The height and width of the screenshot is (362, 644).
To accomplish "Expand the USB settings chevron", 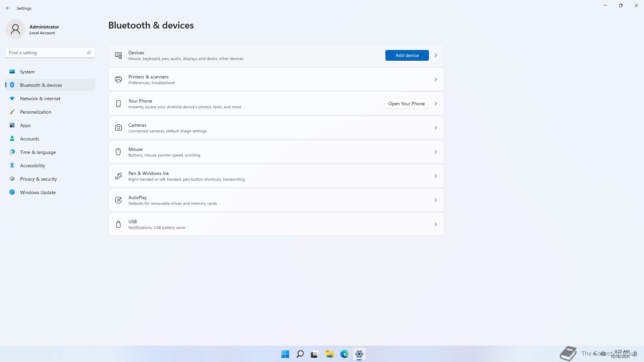I will coord(436,224).
